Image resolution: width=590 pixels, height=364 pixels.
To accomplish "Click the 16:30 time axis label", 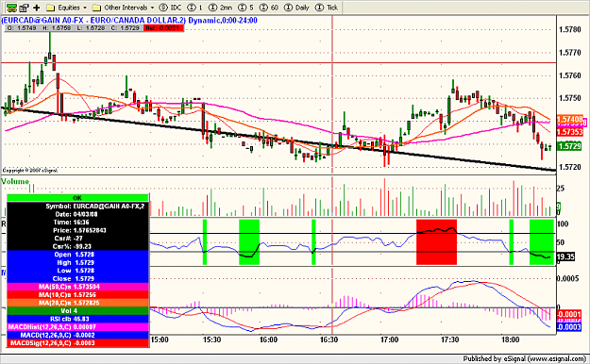I will [x=329, y=339].
